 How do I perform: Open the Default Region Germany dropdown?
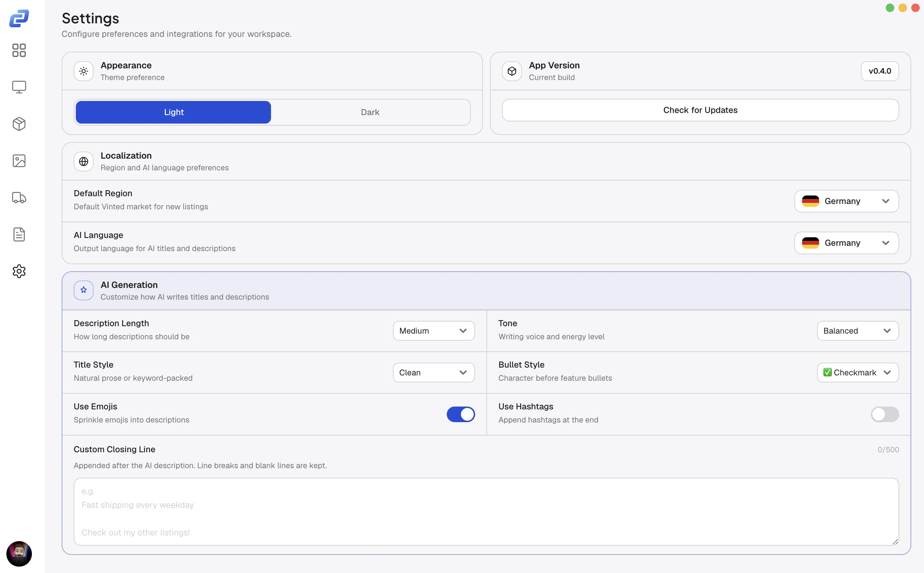(846, 201)
